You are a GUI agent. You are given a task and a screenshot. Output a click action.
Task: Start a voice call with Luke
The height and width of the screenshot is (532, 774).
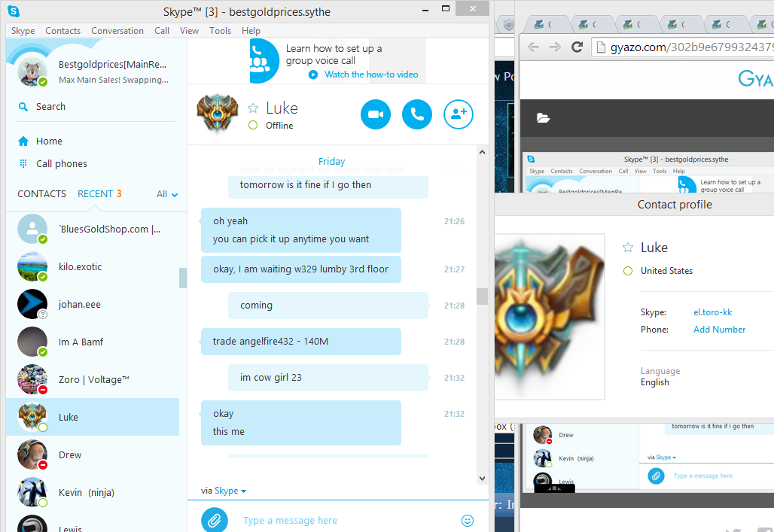click(417, 114)
